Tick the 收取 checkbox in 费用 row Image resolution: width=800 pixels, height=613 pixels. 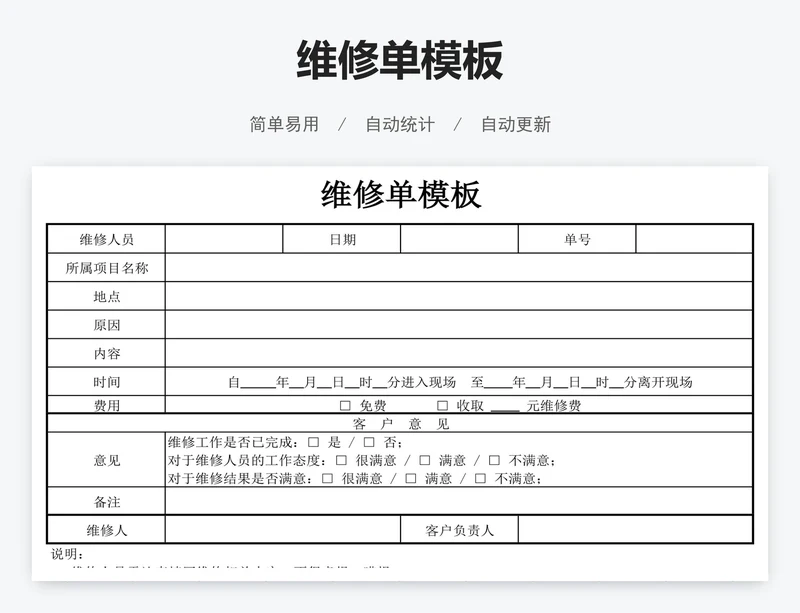tap(442, 406)
